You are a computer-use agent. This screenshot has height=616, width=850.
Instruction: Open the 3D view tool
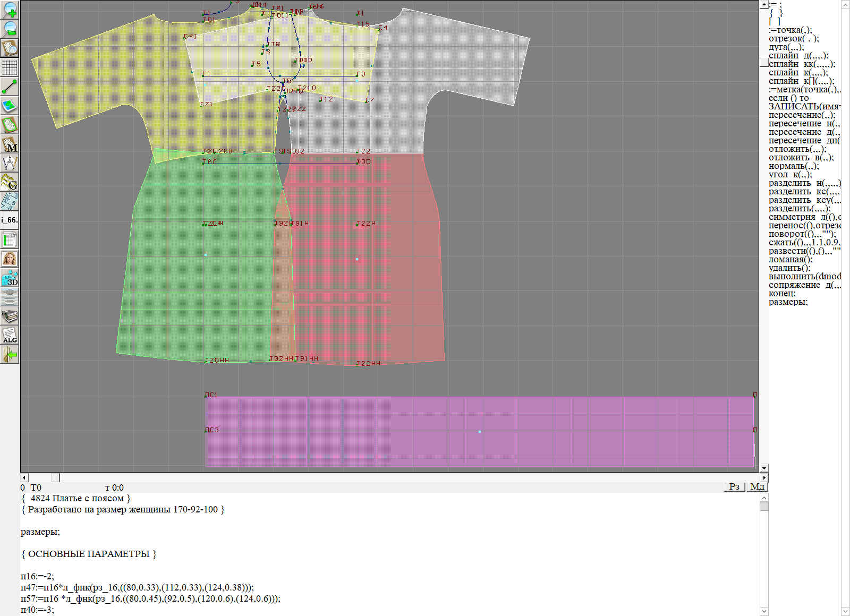(x=10, y=278)
